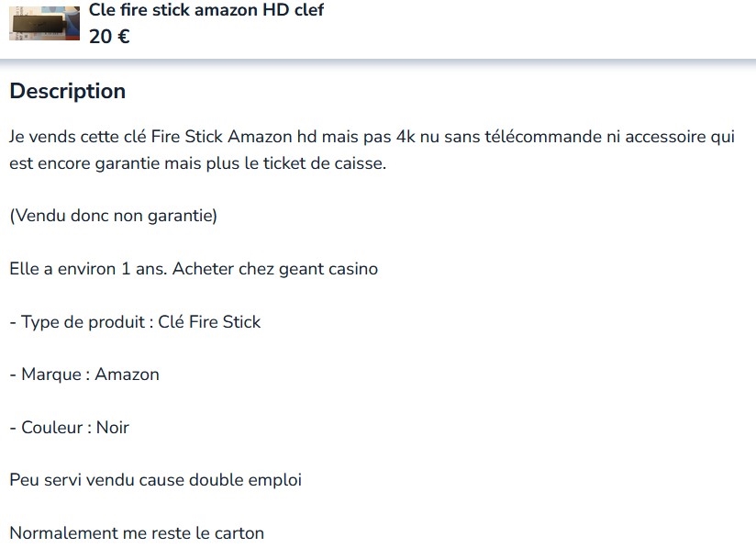Open the listing title "Cle fire stick amazon HD clef"
This screenshot has height=559, width=756.
(x=206, y=10)
